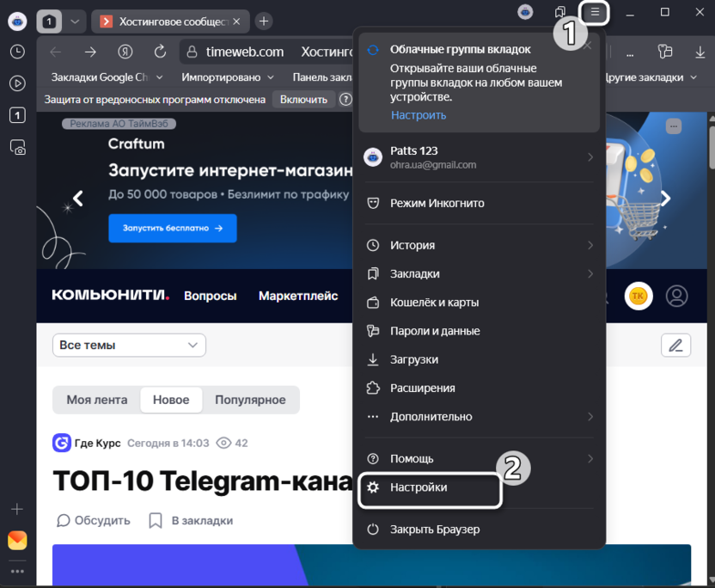Image resolution: width=715 pixels, height=588 pixels.
Task: Open the Закладки submenu
Action: [x=479, y=274]
